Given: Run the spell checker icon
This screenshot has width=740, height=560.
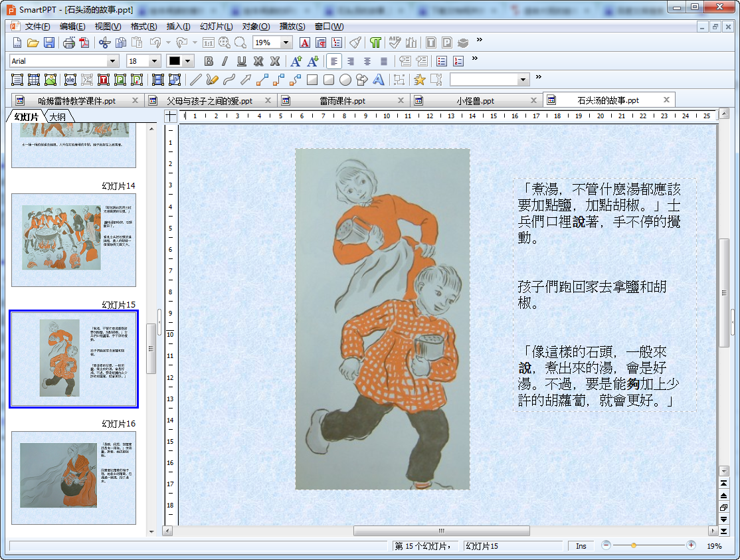Looking at the screenshot, I should (395, 43).
